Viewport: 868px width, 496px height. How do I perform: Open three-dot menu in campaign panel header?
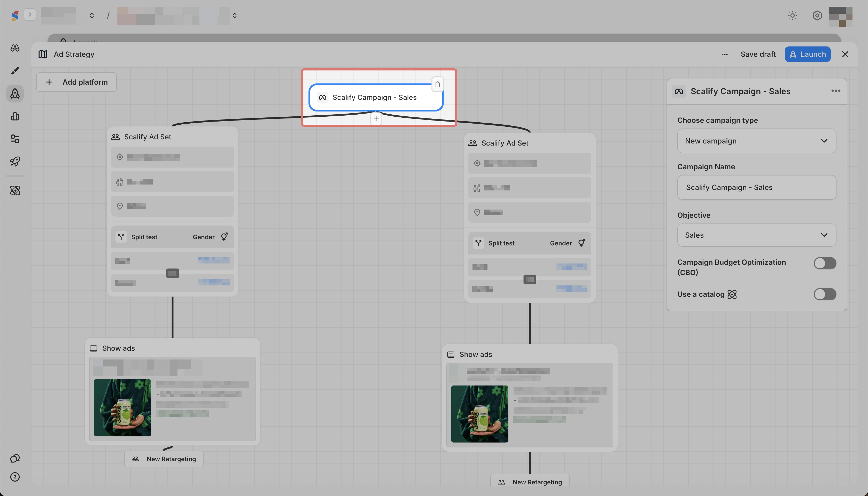pos(835,91)
